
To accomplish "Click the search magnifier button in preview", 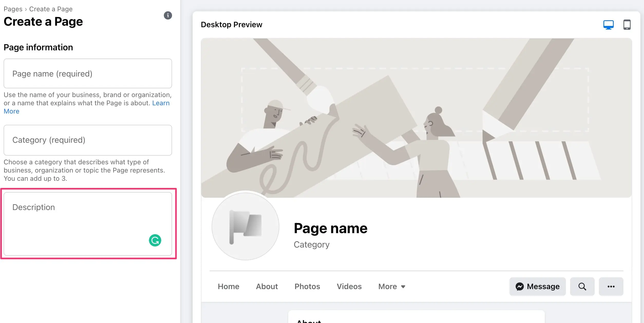I will [x=582, y=287].
